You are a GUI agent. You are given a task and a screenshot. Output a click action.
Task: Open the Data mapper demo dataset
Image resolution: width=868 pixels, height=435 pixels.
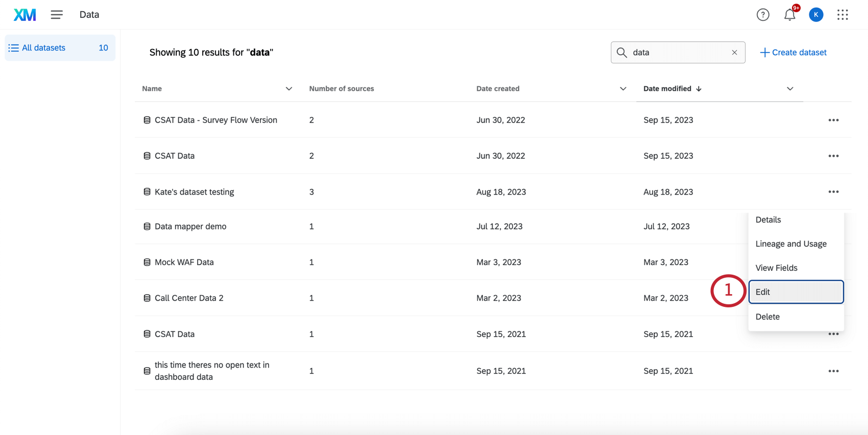(190, 227)
